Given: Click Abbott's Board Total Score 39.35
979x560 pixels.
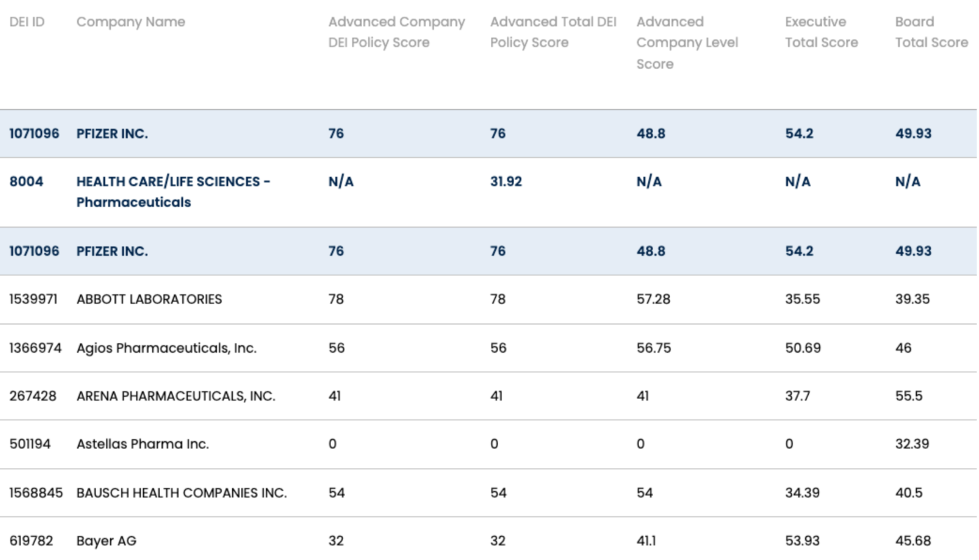Looking at the screenshot, I should pos(913,299).
